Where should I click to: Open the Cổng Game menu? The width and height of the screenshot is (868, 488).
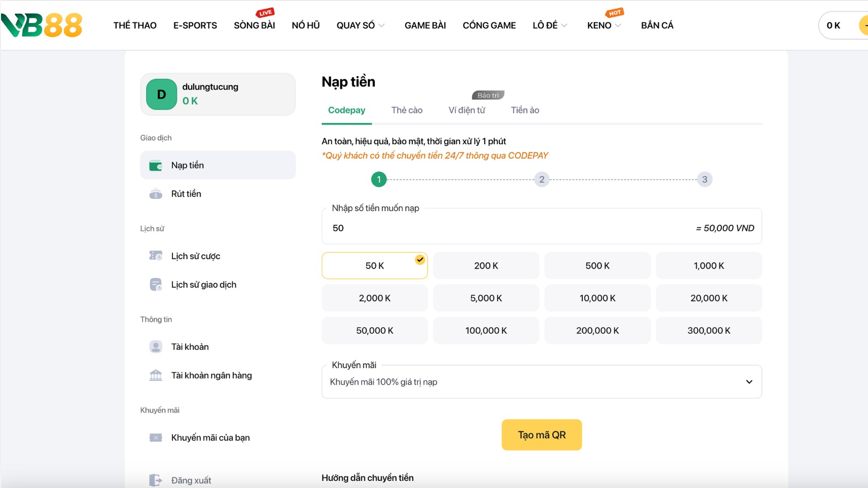(489, 25)
